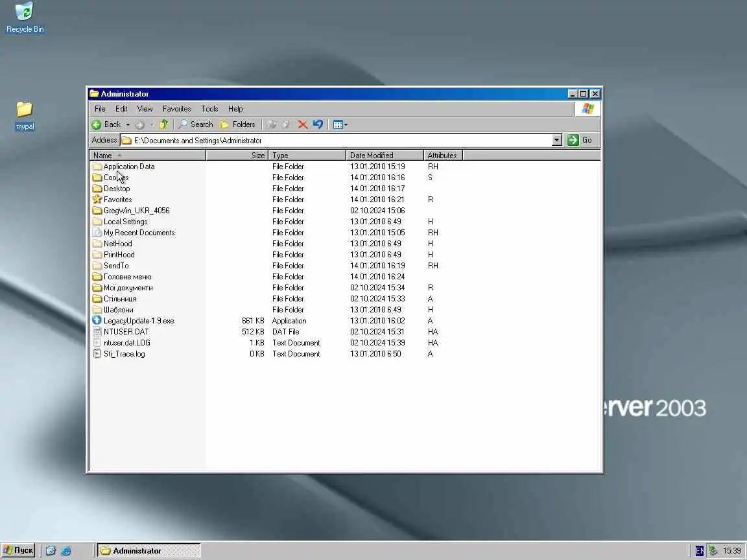Select the Desktop folder icon

click(x=97, y=189)
